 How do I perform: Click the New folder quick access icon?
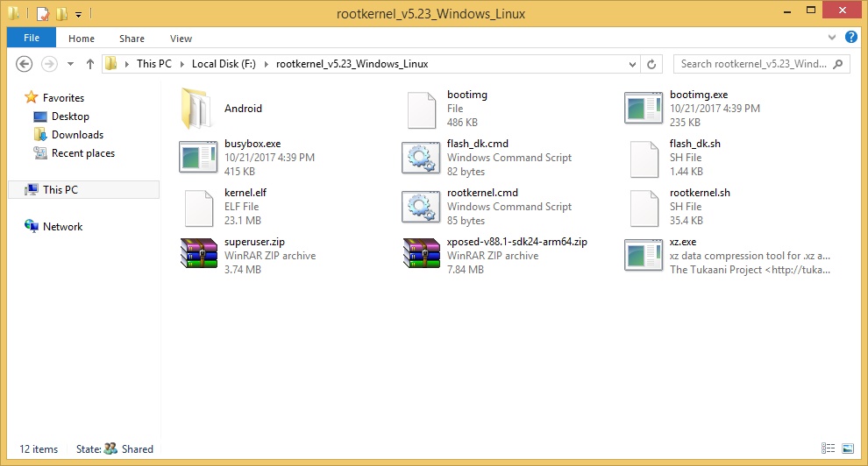(61, 13)
